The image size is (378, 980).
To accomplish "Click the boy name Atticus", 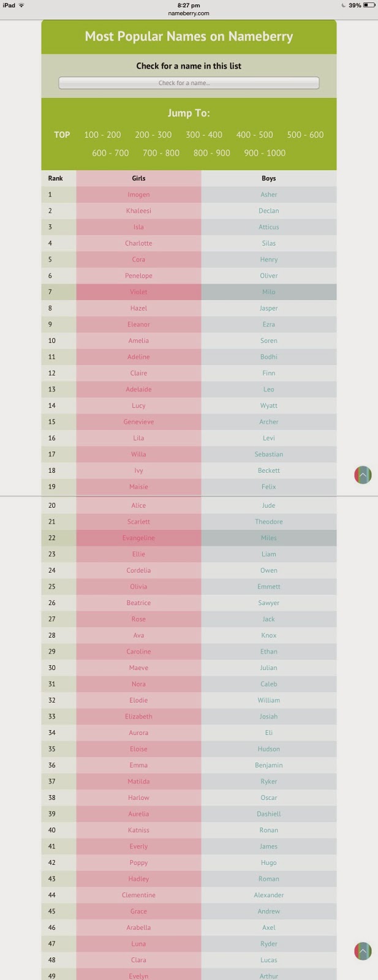I will (x=268, y=227).
